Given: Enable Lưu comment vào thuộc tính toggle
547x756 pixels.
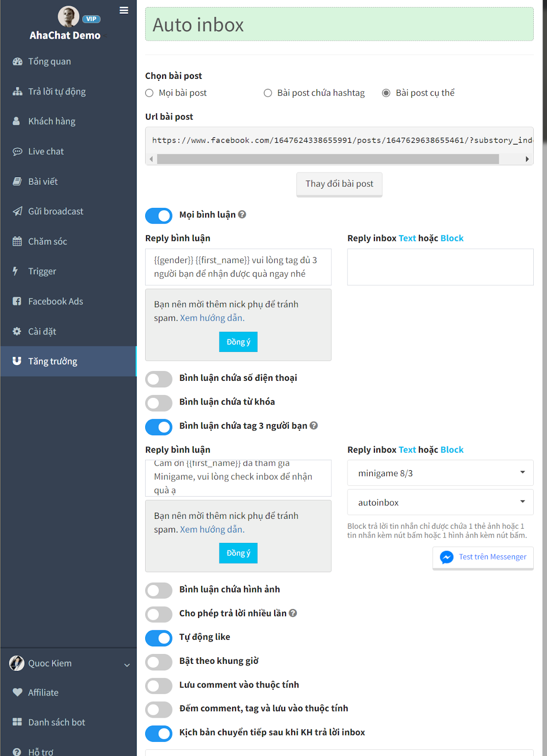Looking at the screenshot, I should (159, 686).
